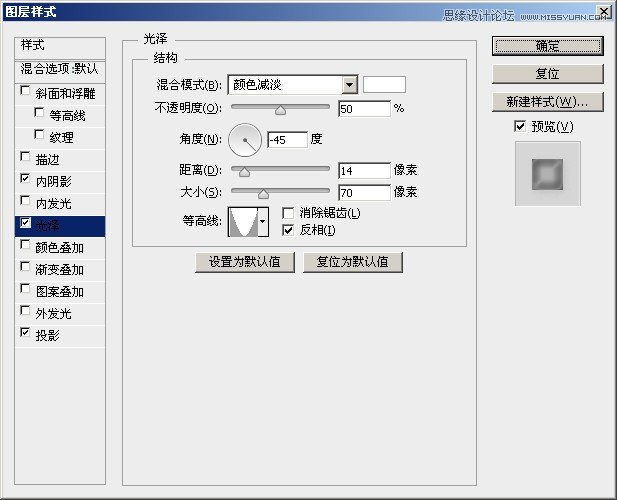Image resolution: width=617 pixels, height=500 pixels.
Task: Open 混合选项:默认 settings
Action: tap(60, 71)
